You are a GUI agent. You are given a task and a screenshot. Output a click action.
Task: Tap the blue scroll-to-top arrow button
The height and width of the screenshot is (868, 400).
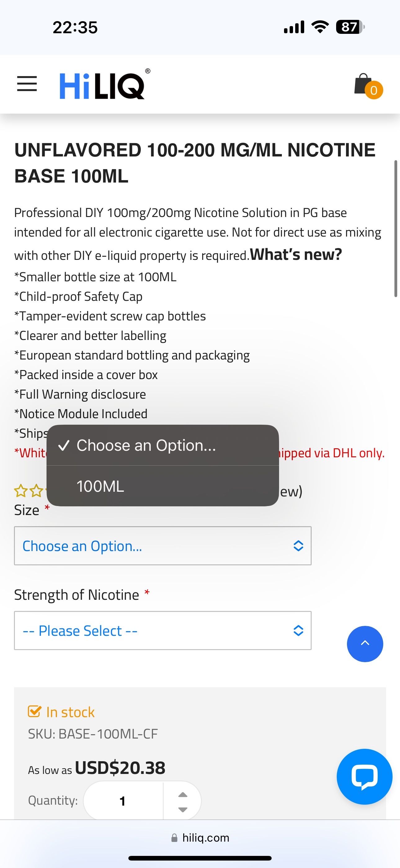point(365,644)
